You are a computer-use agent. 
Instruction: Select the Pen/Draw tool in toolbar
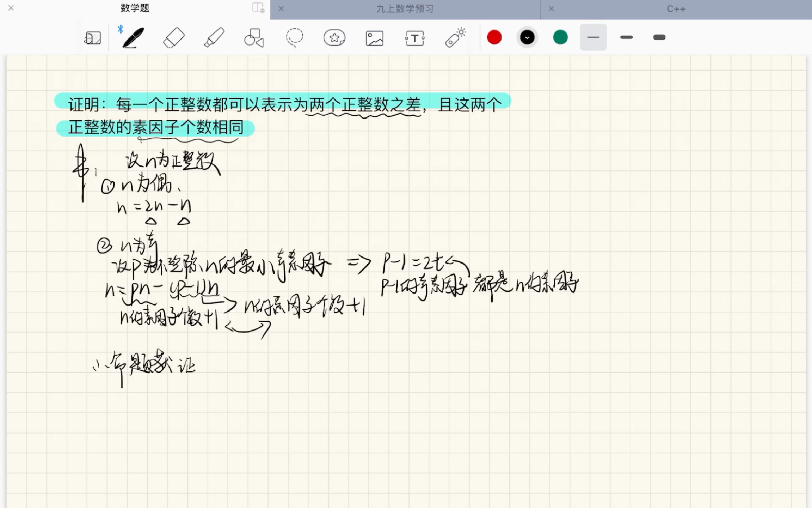click(131, 37)
